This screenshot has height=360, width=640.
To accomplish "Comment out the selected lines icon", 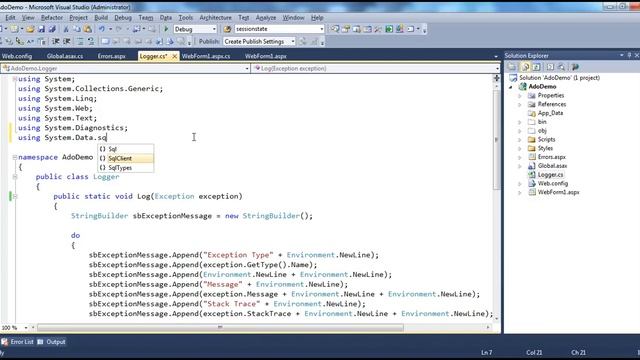I will pos(80,41).
